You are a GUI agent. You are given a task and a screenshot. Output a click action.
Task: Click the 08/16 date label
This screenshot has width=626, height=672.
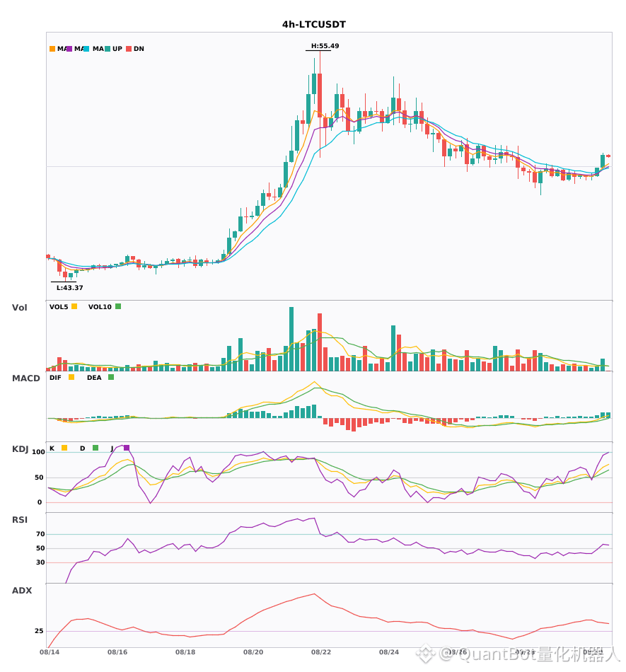[x=117, y=652]
